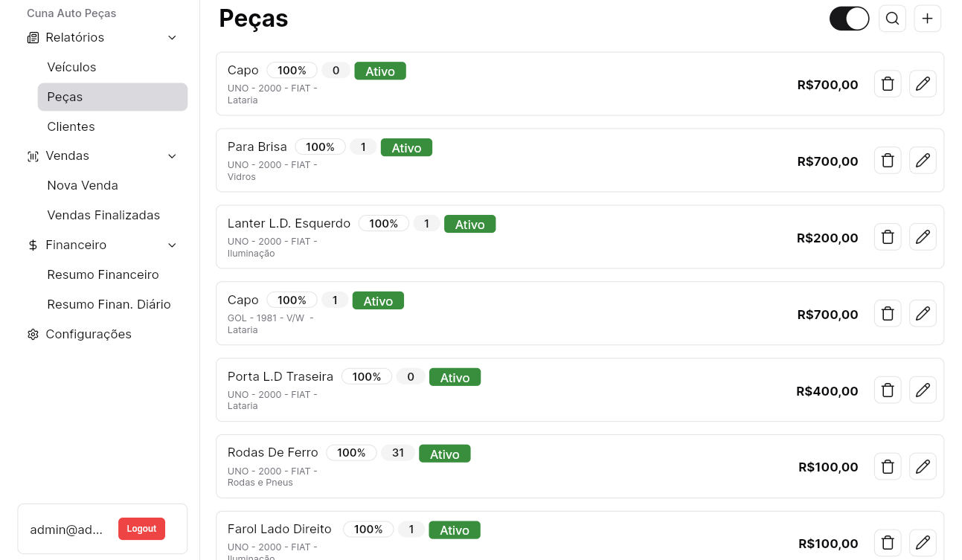Select the Nova Venda sidebar entry

click(x=83, y=185)
